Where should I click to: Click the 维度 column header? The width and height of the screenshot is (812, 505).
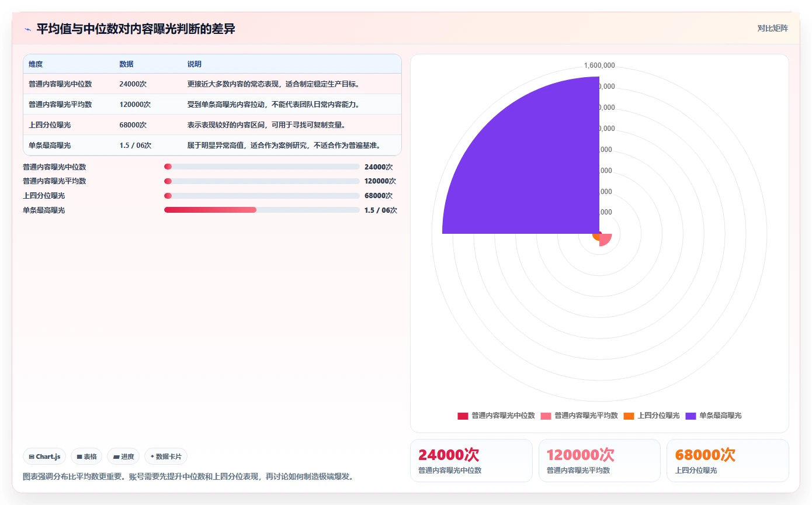pyautogui.click(x=36, y=64)
